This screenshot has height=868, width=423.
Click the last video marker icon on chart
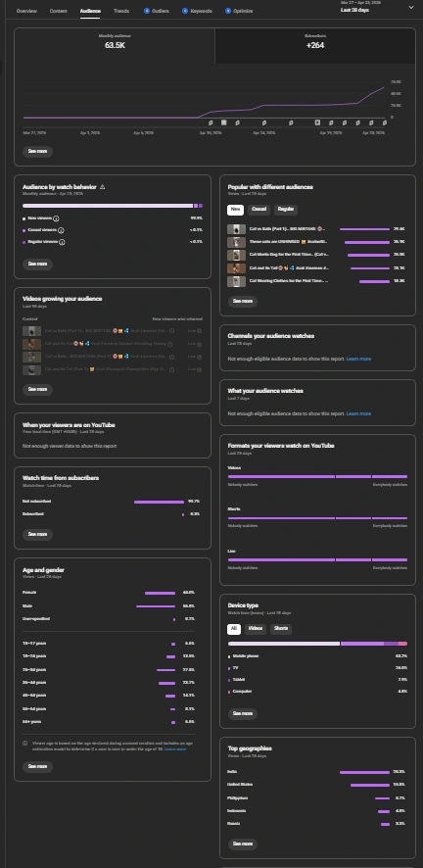384,122
